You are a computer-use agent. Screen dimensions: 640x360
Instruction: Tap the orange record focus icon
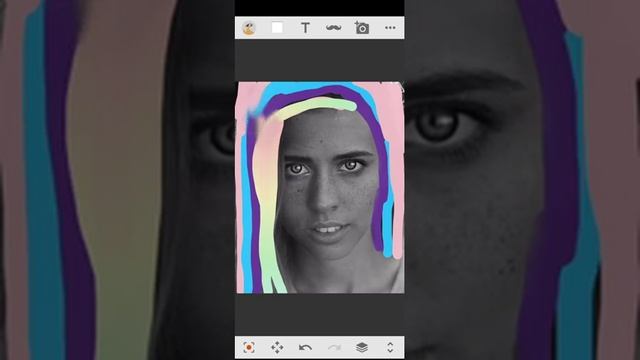pos(249,347)
